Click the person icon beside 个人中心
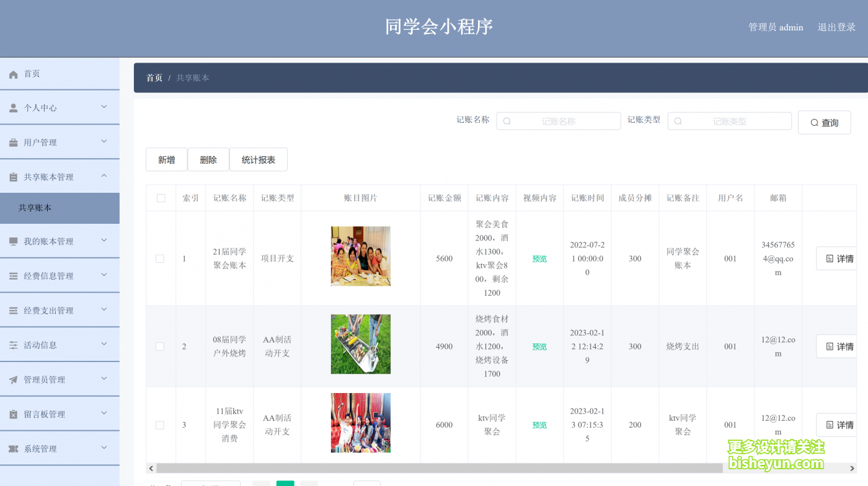 [14, 108]
